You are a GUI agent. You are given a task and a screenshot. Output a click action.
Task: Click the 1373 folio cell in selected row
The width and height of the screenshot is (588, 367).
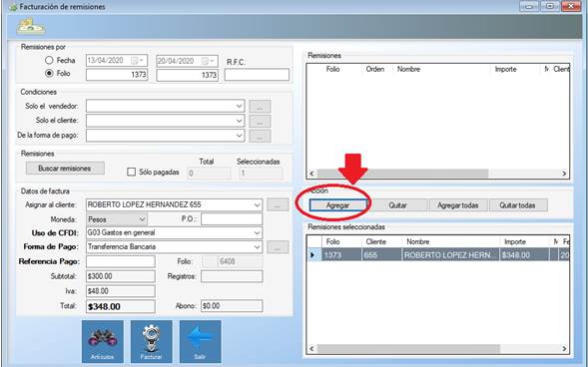[341, 255]
